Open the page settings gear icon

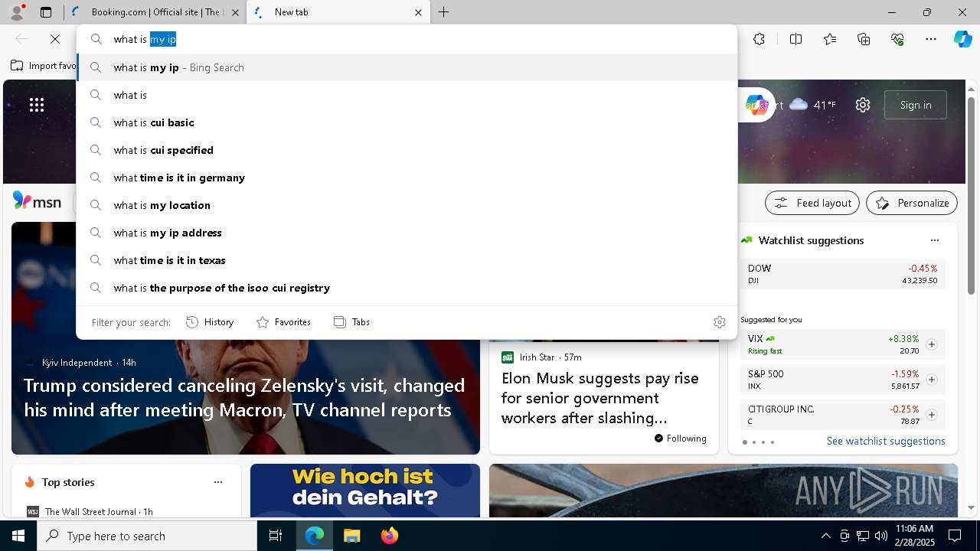(863, 105)
